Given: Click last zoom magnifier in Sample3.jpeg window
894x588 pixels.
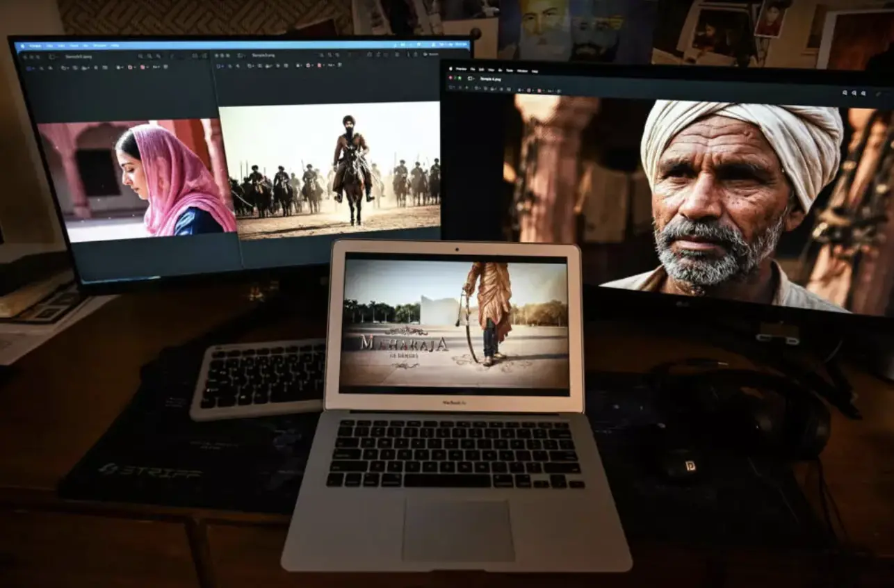Looking at the screenshot, I should tap(158, 56).
